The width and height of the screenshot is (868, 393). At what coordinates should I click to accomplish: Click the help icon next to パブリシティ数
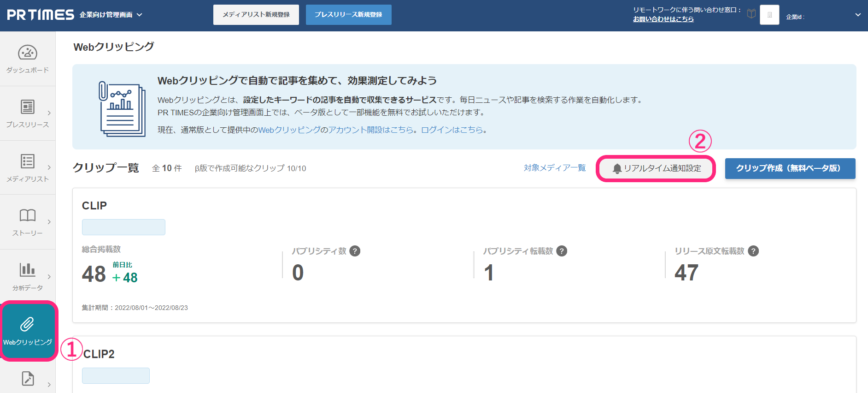(355, 251)
